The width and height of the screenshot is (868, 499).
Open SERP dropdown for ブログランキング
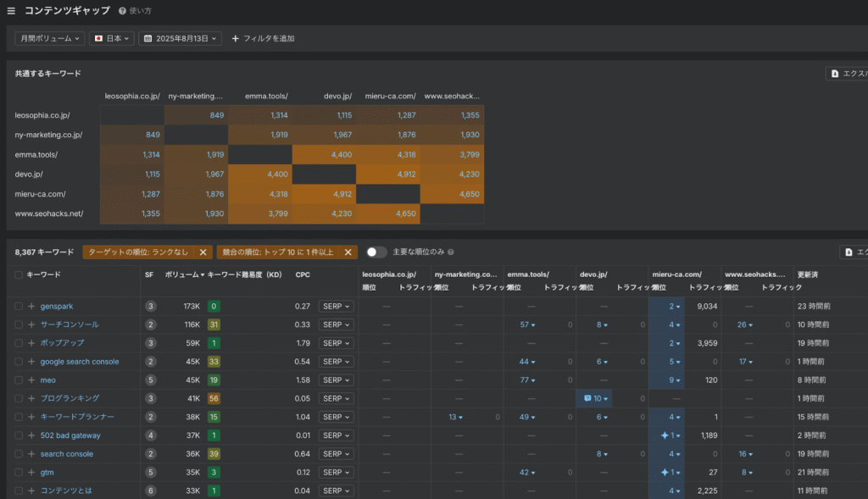(336, 398)
